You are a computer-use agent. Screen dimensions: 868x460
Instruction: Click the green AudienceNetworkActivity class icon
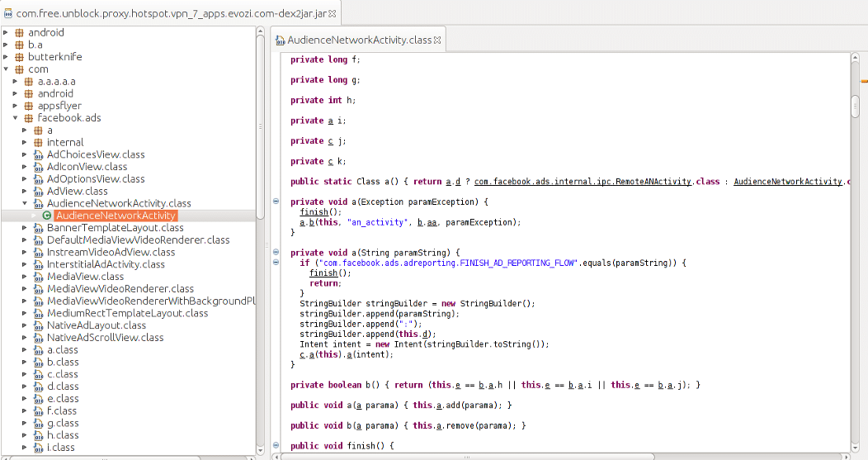click(47, 216)
